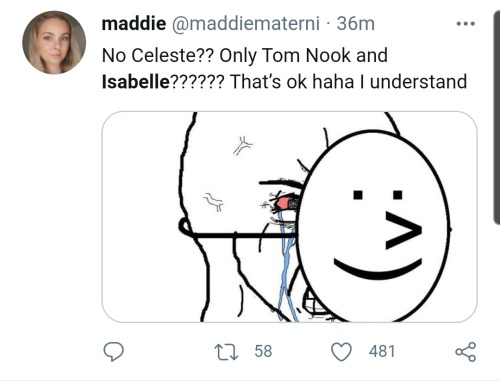This screenshot has width=500, height=381.
Task: Click the smiling mask face in image
Action: [374, 226]
